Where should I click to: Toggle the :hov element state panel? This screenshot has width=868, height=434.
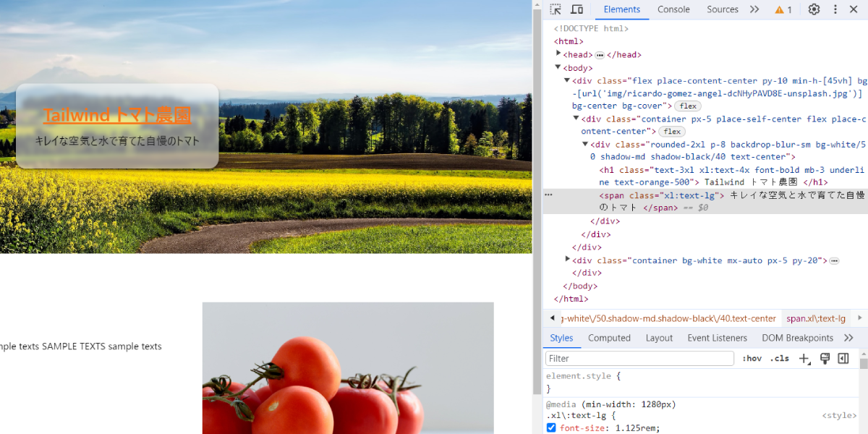(x=752, y=358)
